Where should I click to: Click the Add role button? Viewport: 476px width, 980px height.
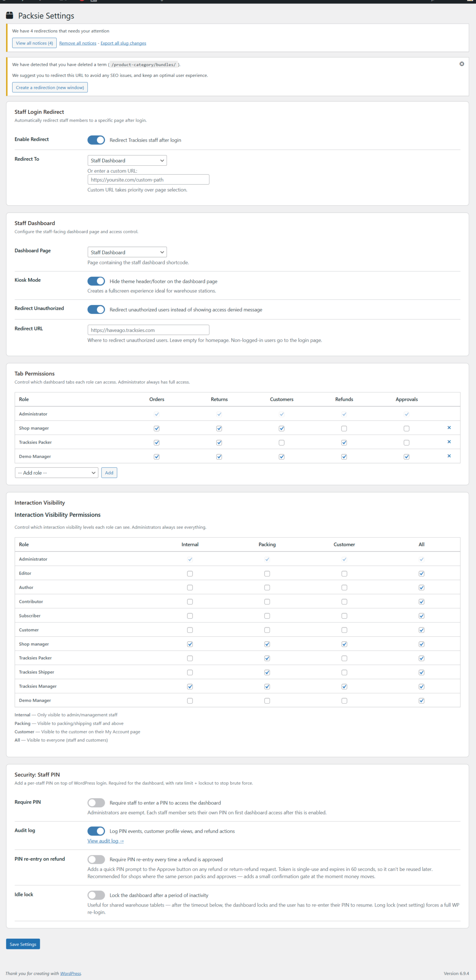pos(109,473)
